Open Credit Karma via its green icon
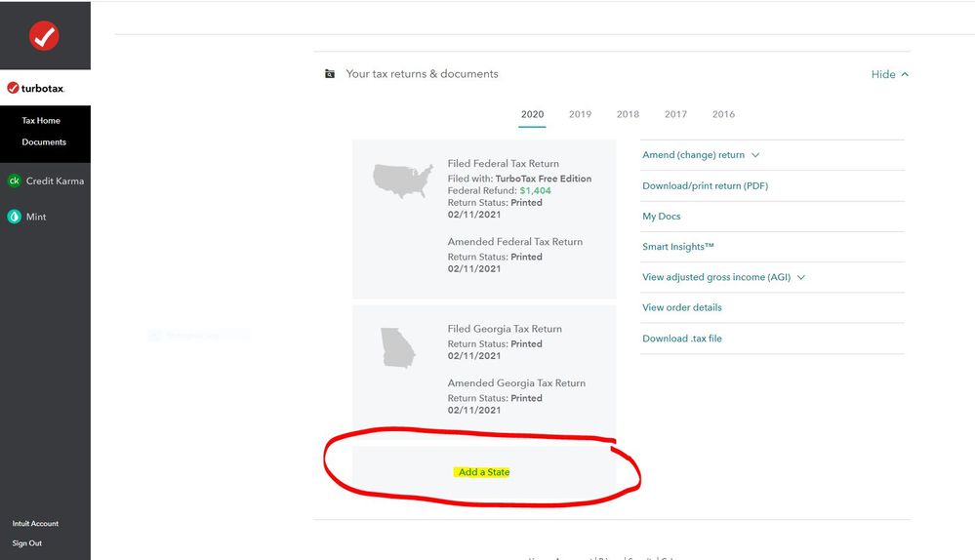The image size is (975, 560). (x=14, y=180)
